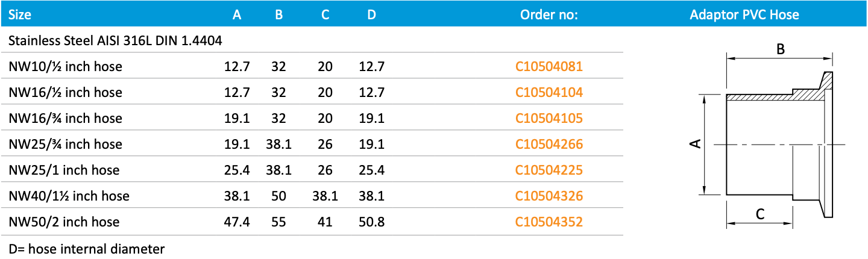The image size is (868, 259).
Task: Select the C10504105 order link
Action: (x=549, y=118)
